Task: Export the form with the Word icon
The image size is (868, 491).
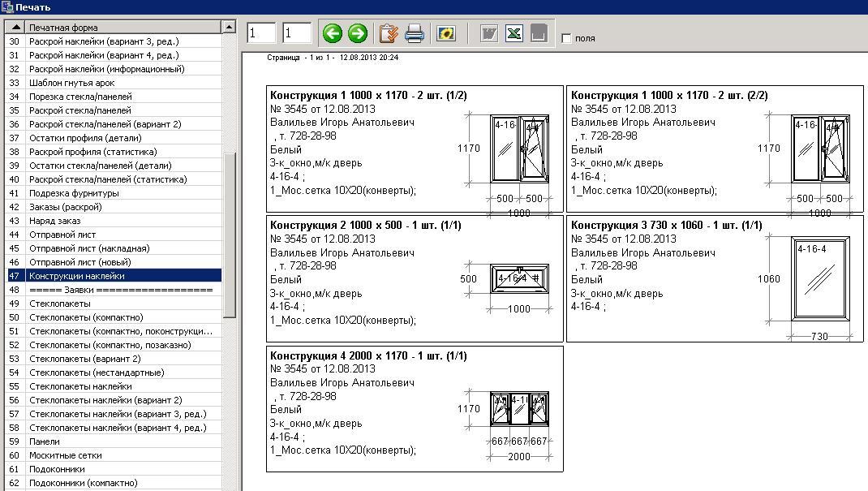Action: click(x=489, y=34)
